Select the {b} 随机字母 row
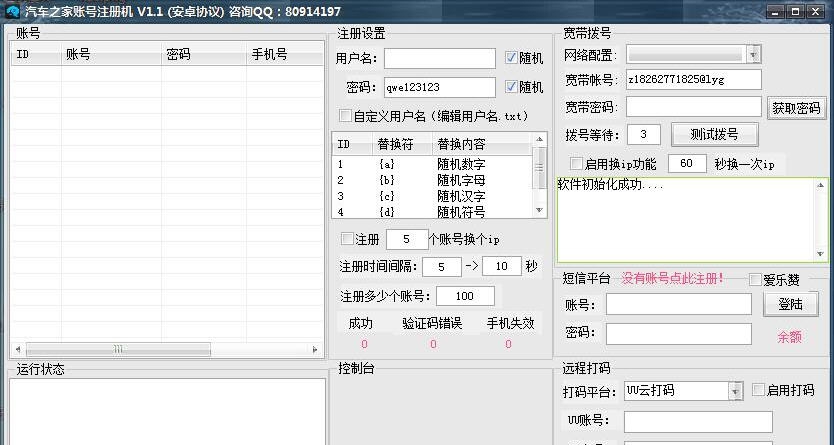The height and width of the screenshot is (445, 834). tap(432, 180)
